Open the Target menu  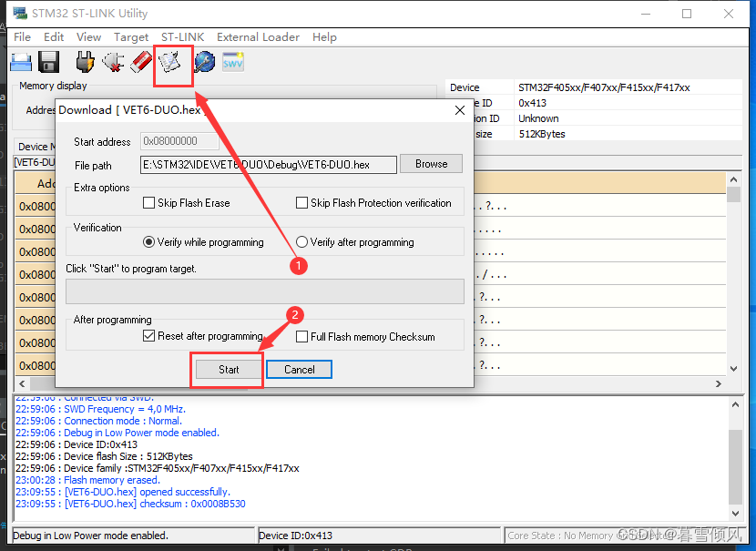(131, 37)
